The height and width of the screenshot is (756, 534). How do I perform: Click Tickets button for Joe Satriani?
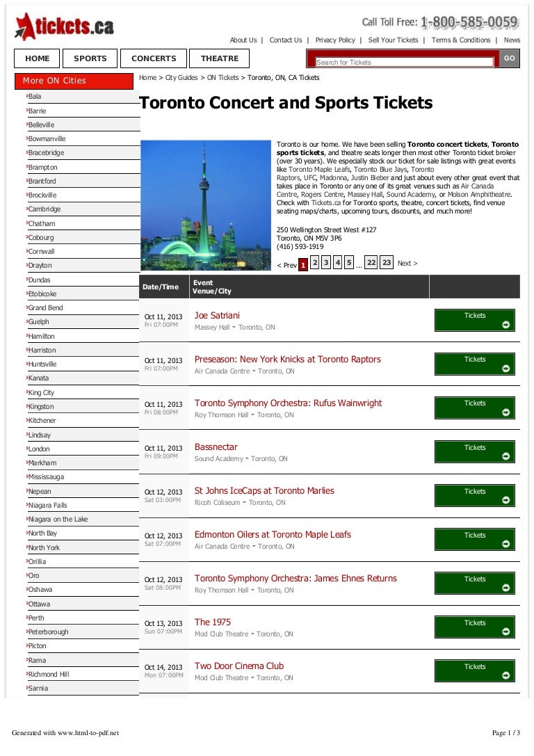[x=475, y=320]
